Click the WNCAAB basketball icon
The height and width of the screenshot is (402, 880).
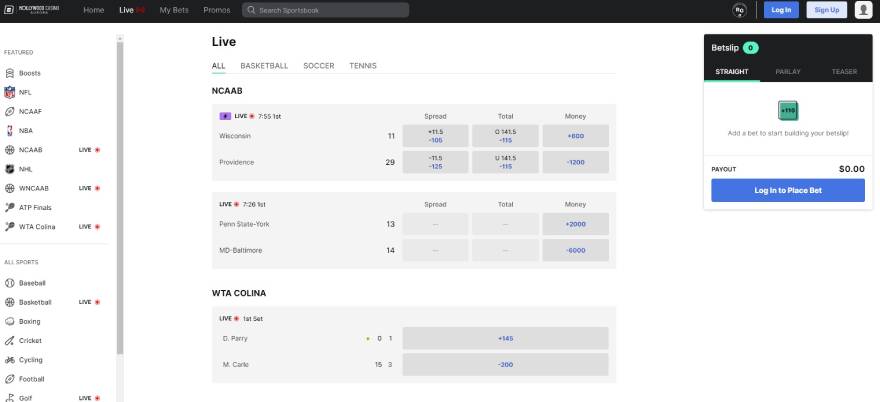click(x=10, y=188)
